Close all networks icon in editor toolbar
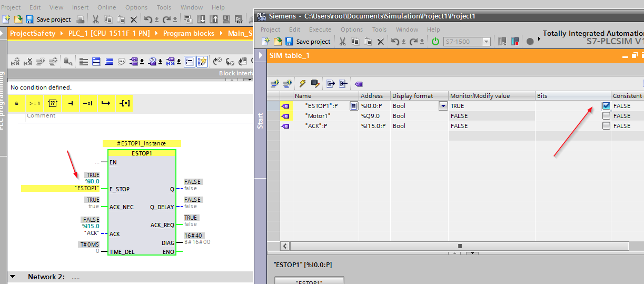This screenshot has width=644, height=284. click(x=109, y=62)
